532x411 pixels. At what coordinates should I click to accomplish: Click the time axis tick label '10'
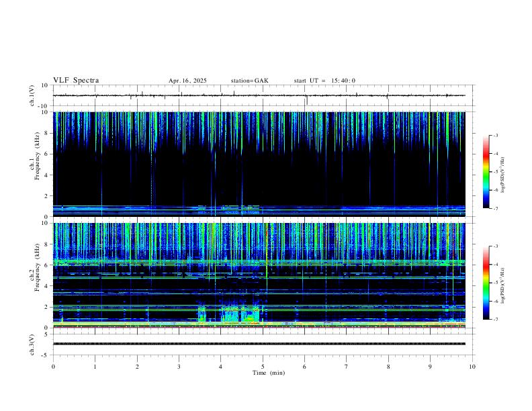click(x=472, y=367)
